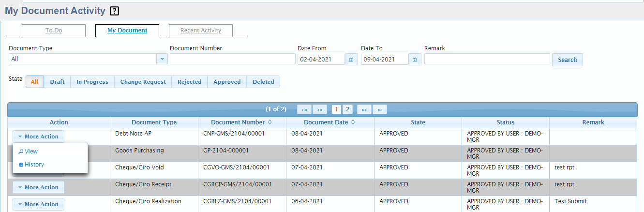Click the Test Submit remark
Image resolution: width=644 pixels, height=212 pixels.
(570, 201)
